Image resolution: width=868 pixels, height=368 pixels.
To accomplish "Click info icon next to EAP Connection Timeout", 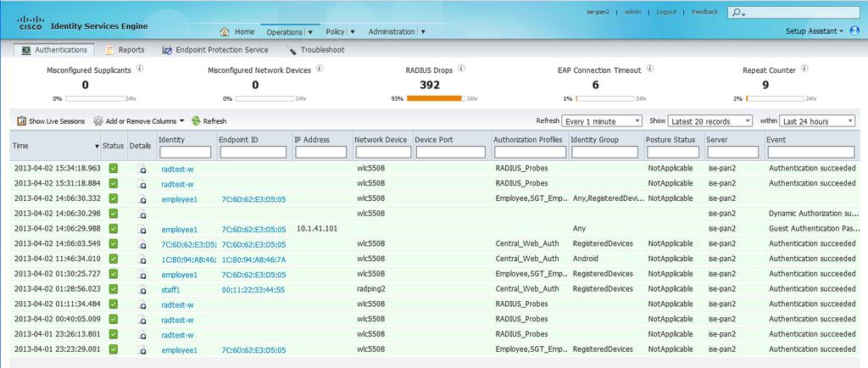I will 650,70.
